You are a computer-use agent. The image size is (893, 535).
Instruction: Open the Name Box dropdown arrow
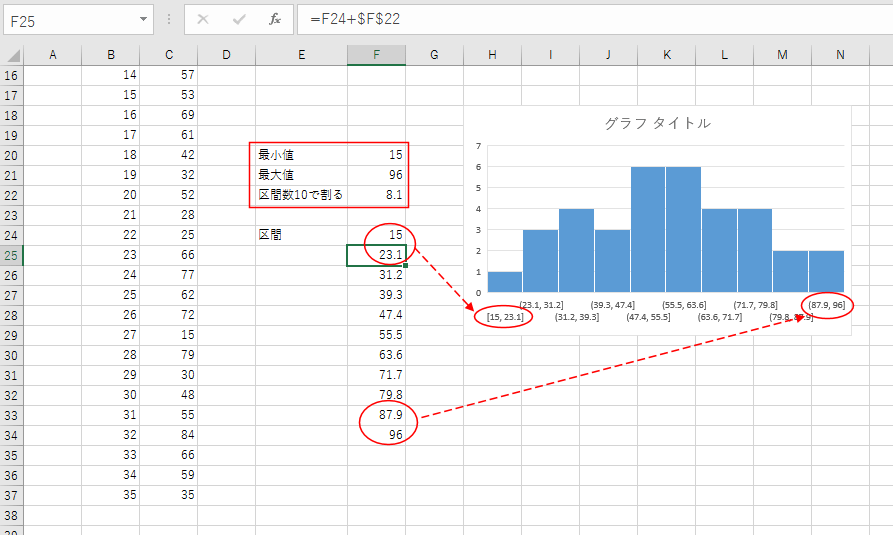click(x=145, y=20)
